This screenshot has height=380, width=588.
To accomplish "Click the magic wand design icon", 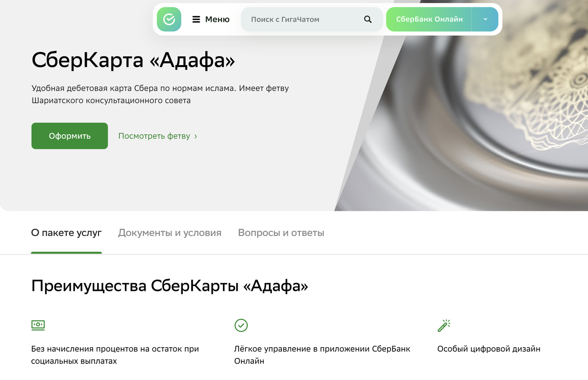I will pos(444,325).
